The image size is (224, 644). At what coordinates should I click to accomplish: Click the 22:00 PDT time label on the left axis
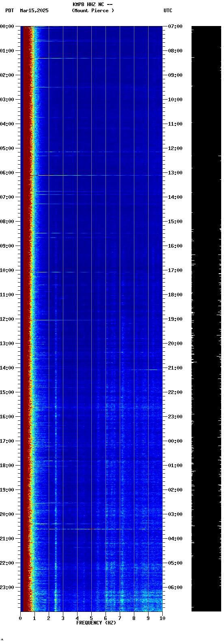coord(7,563)
